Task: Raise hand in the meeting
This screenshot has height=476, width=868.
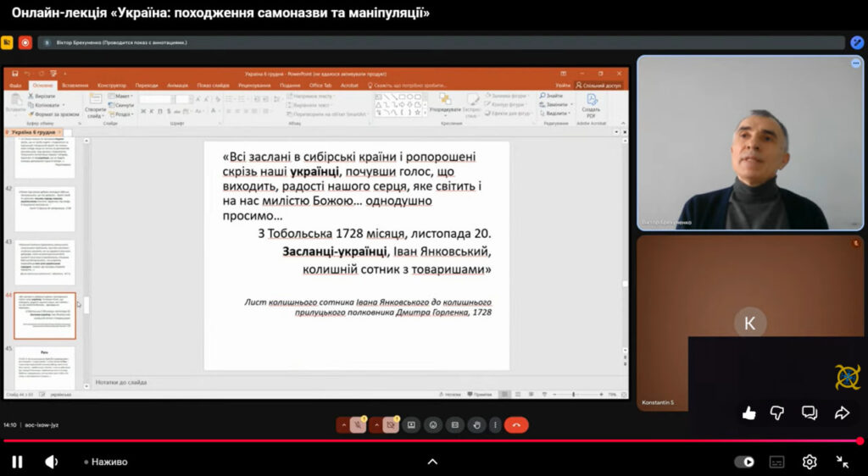Action: tap(476, 425)
